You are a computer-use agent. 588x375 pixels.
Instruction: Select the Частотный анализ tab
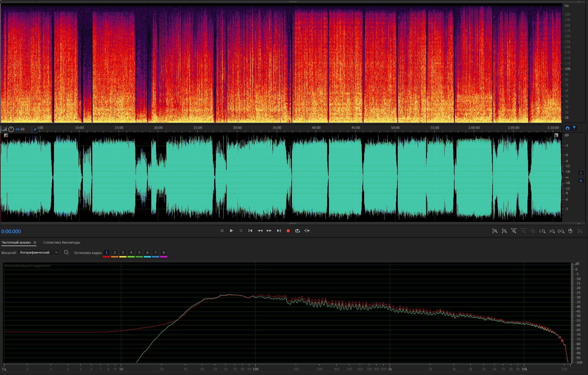(x=16, y=242)
